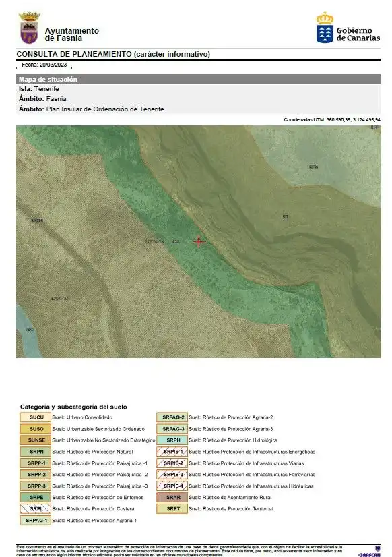
Task: Click the SRPAG-2 Protección Agraria-2 swatch
Action: point(172,417)
